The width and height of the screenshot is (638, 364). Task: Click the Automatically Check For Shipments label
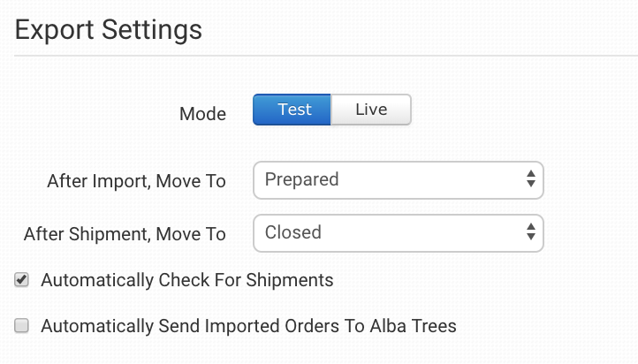point(186,281)
